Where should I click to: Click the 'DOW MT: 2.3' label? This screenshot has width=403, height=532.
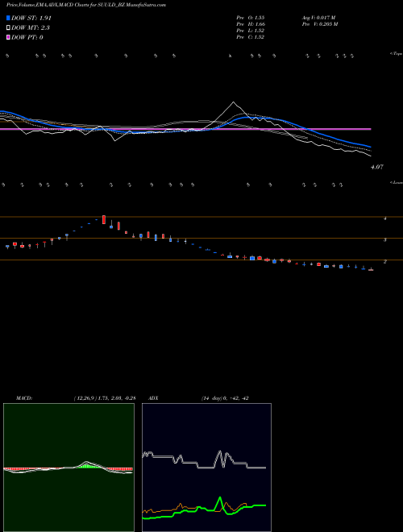tap(31, 28)
